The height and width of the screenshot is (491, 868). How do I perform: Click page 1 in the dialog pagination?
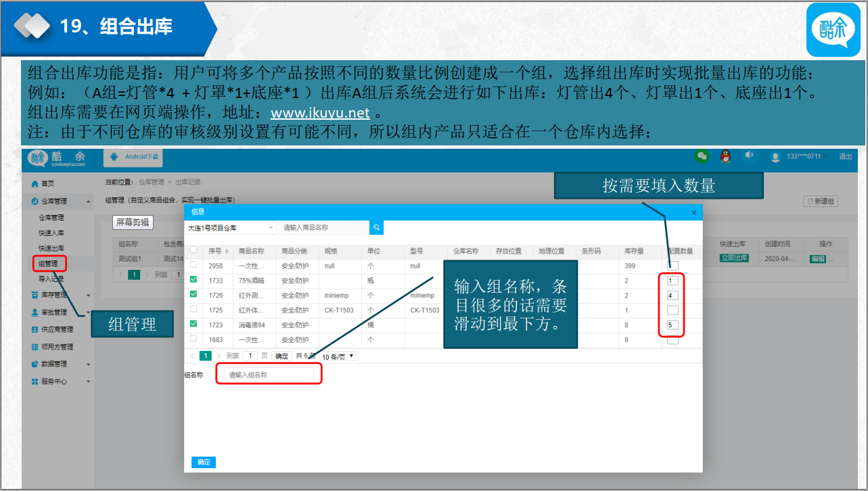[x=205, y=356]
